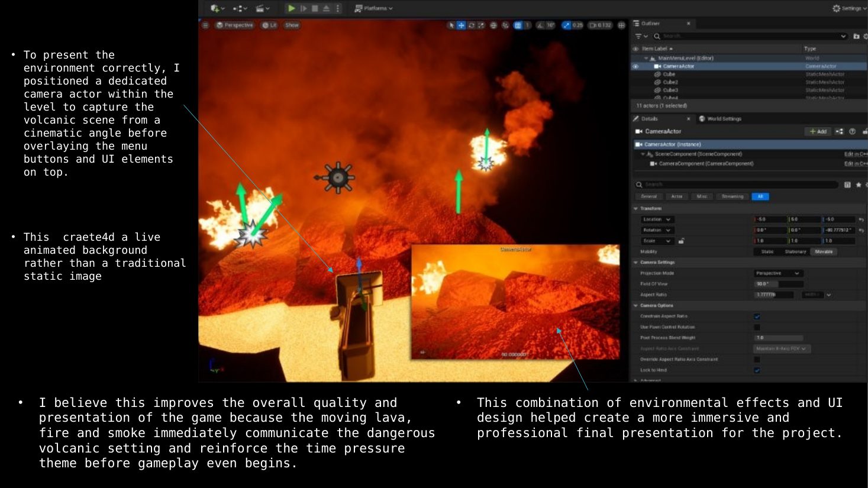Image resolution: width=868 pixels, height=488 pixels.
Task: Open the Projection Mode dropdown
Action: pos(778,273)
